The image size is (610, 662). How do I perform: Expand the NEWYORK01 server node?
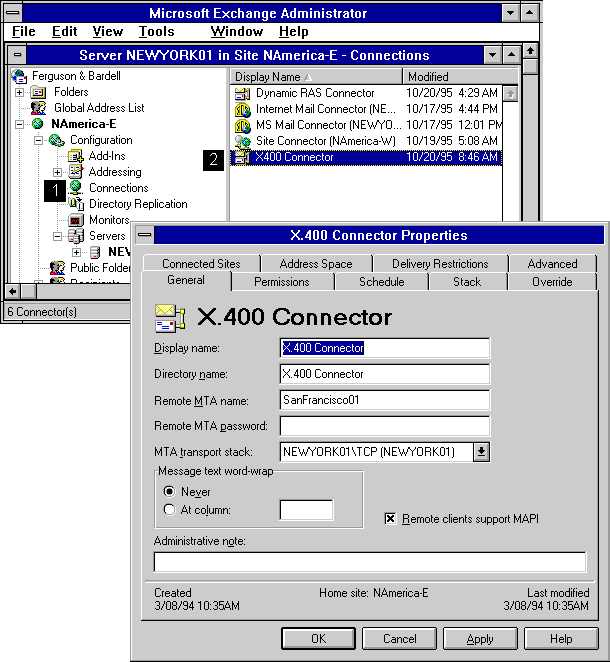(76, 252)
